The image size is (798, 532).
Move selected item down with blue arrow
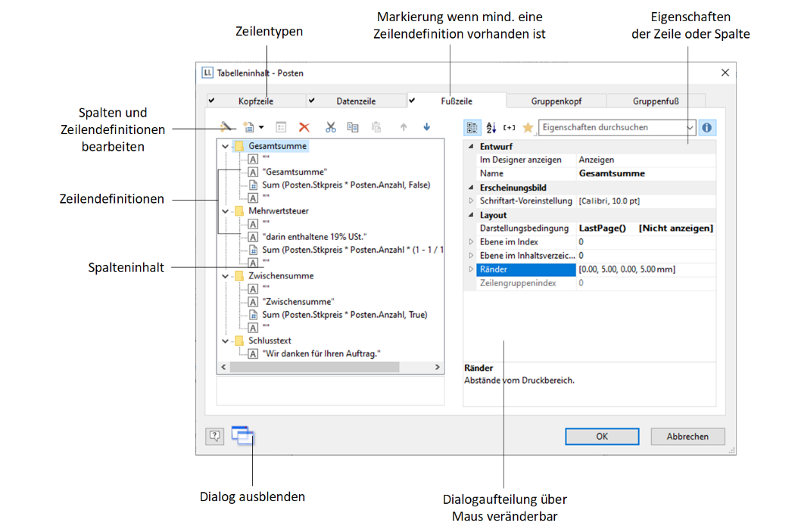point(426,128)
